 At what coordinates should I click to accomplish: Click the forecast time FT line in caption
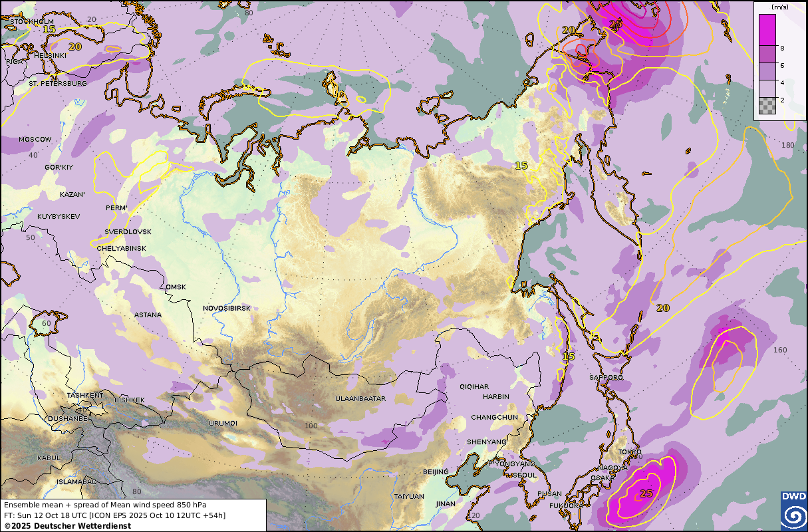(114, 515)
